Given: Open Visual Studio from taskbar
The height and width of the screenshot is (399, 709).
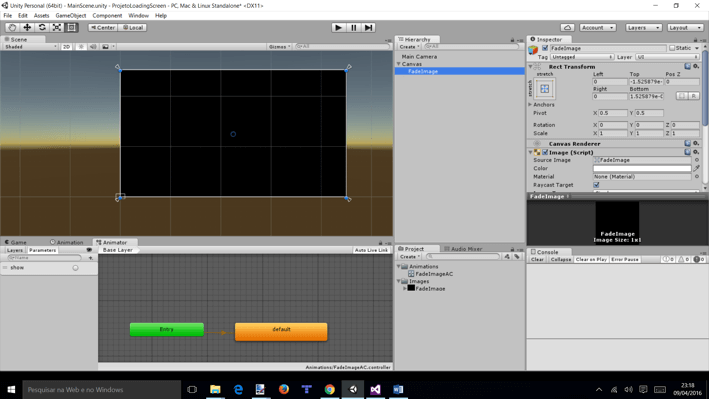Looking at the screenshot, I should pos(375,390).
